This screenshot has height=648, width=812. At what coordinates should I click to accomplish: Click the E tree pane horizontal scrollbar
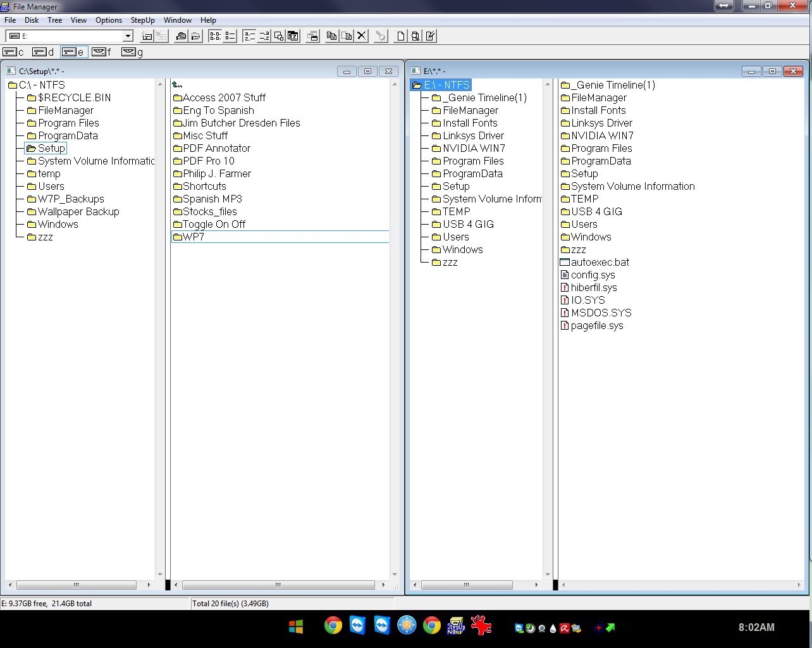(474, 585)
